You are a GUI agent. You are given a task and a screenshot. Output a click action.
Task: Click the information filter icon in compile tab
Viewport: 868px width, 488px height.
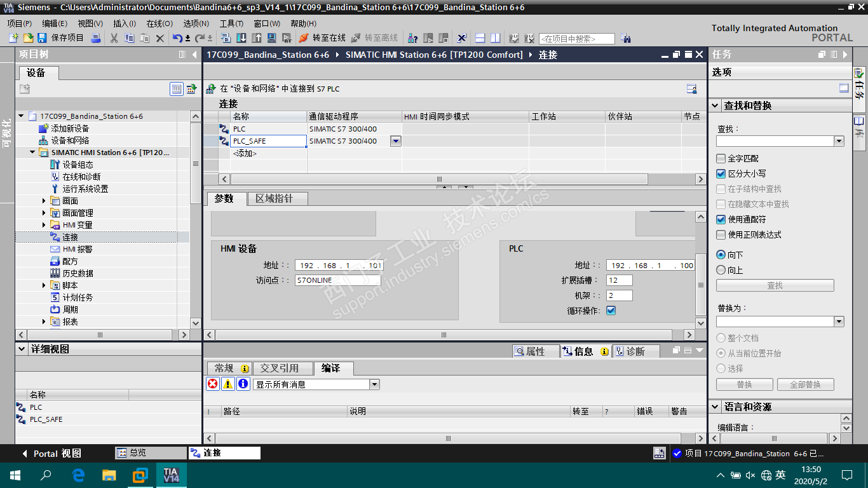click(243, 384)
